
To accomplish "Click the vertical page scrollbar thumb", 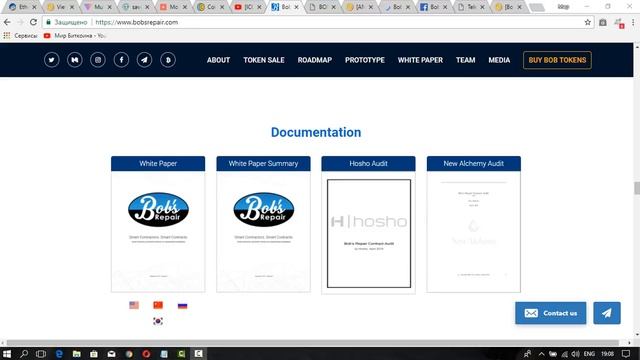I will (636, 188).
